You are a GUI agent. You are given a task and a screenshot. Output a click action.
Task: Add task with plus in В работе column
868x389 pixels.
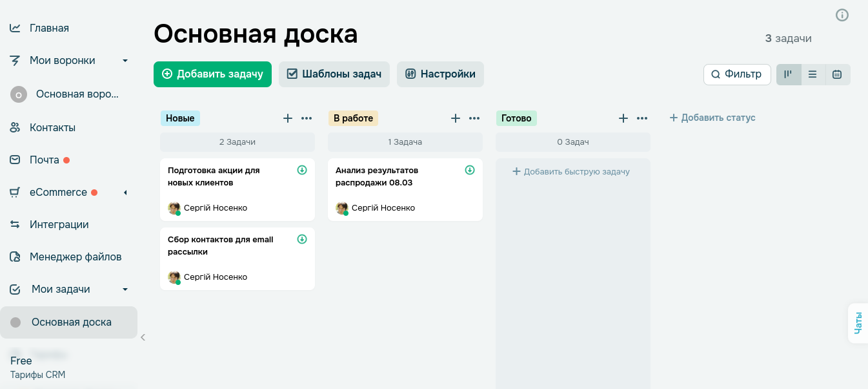(456, 118)
